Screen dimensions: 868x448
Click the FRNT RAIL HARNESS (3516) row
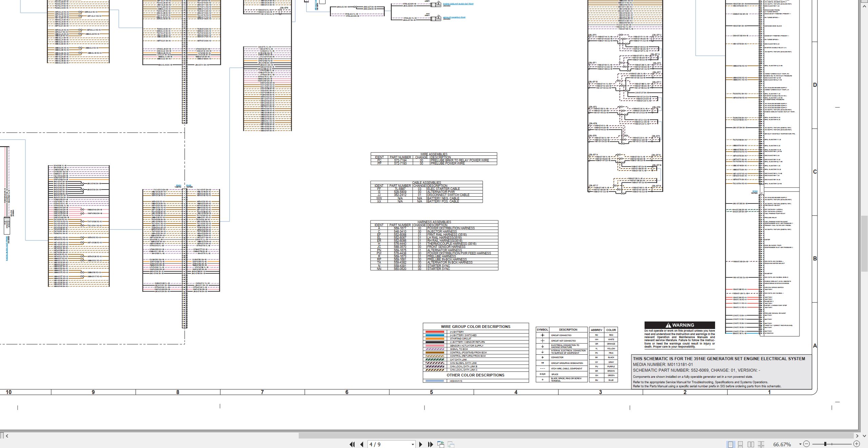(434, 235)
